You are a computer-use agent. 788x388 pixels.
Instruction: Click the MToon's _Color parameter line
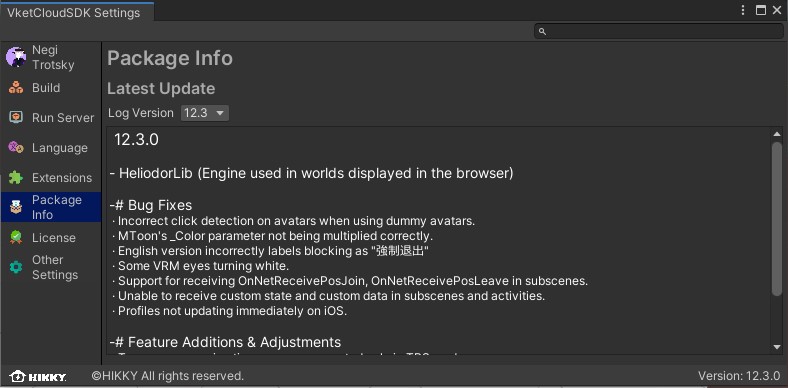click(x=272, y=236)
